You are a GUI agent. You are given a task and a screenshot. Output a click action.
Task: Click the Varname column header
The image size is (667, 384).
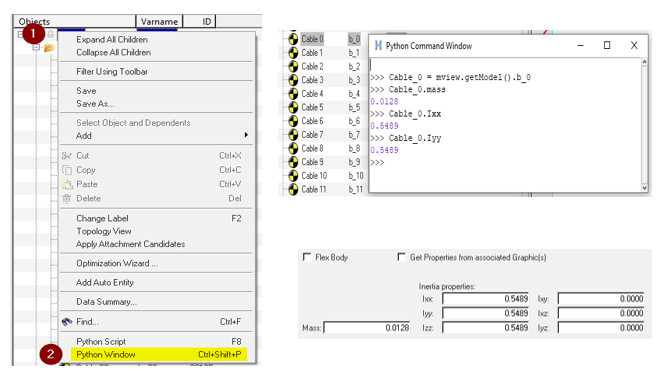tap(160, 21)
